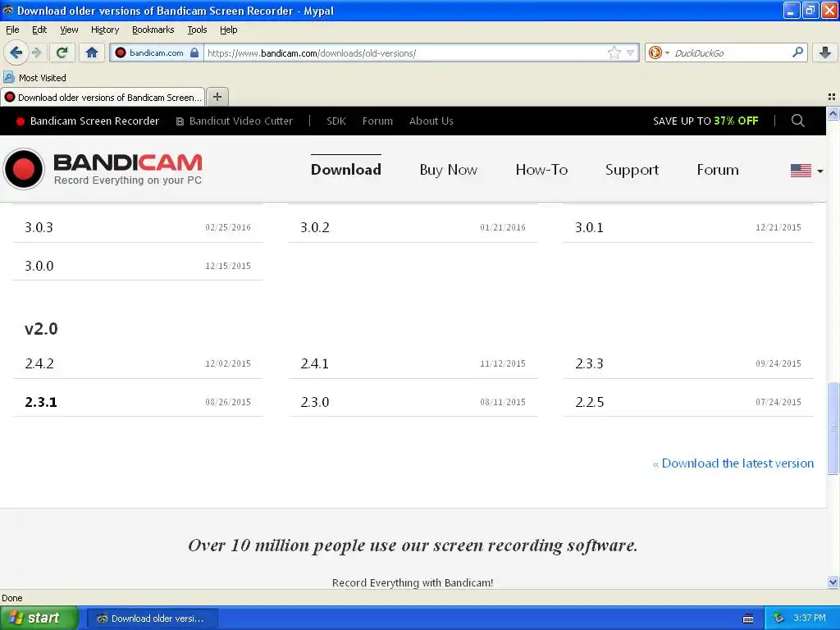The image size is (840, 630).
Task: Open the Tools menu
Action: pyautogui.click(x=197, y=30)
